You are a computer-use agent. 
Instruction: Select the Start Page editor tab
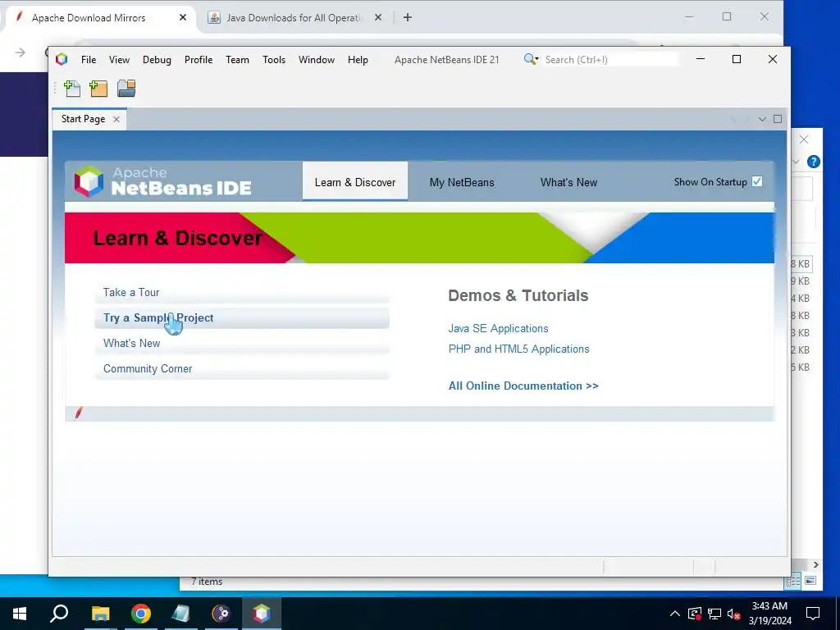83,119
